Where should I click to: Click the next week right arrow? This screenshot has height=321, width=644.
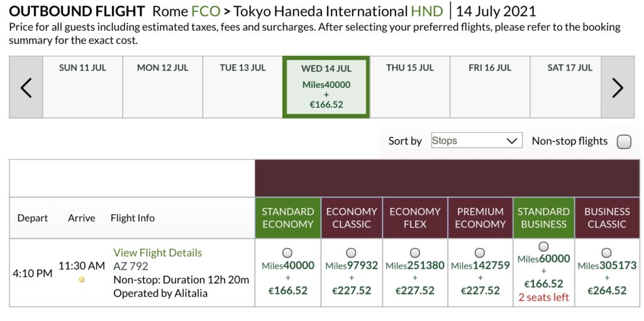tap(618, 87)
